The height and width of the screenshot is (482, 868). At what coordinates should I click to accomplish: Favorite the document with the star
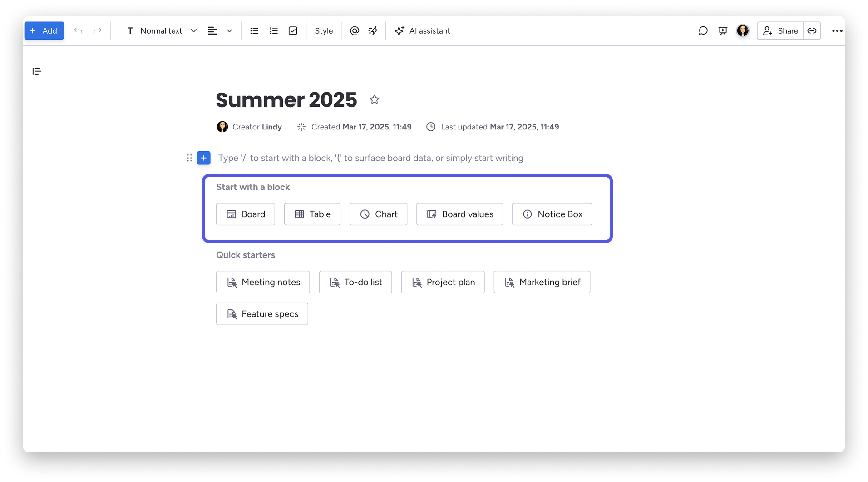click(374, 99)
